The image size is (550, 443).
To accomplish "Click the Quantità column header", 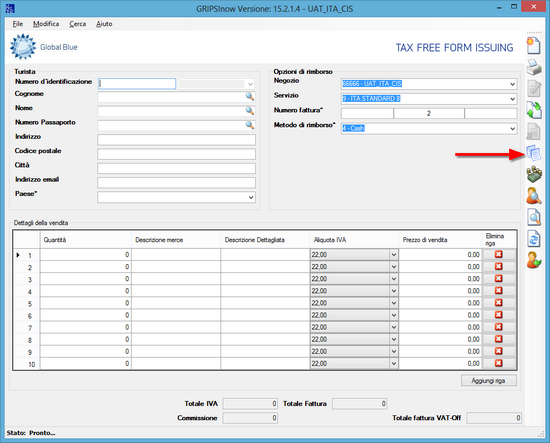I will coord(86,240).
